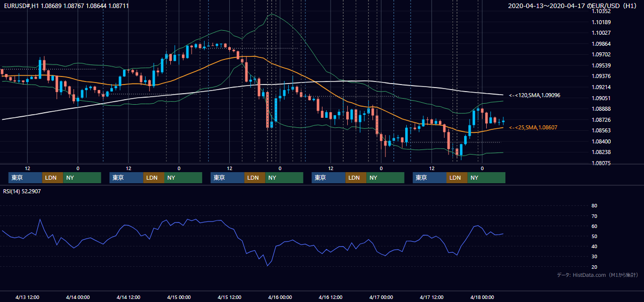
Task: Click price axis value 1.08563
Action: [601, 130]
